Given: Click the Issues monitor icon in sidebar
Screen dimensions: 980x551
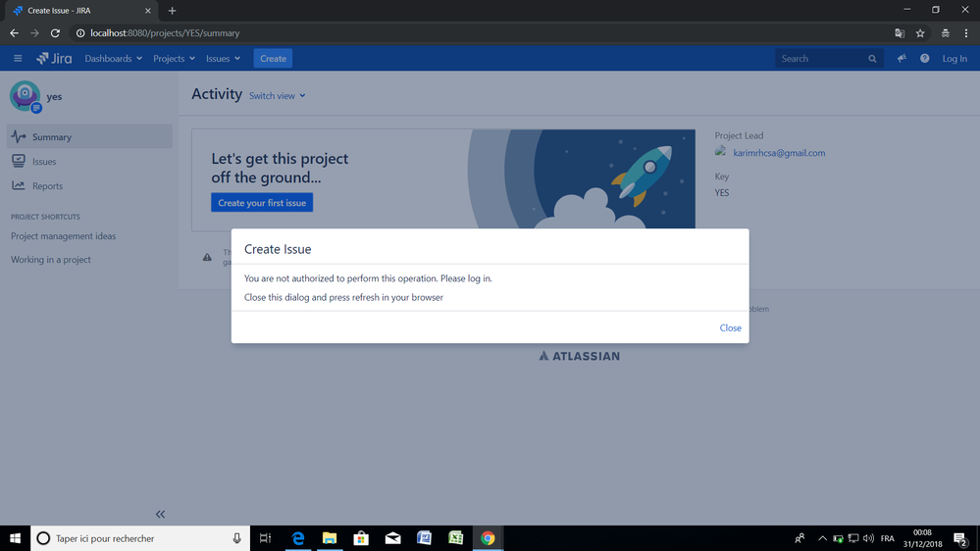Looking at the screenshot, I should pos(18,161).
